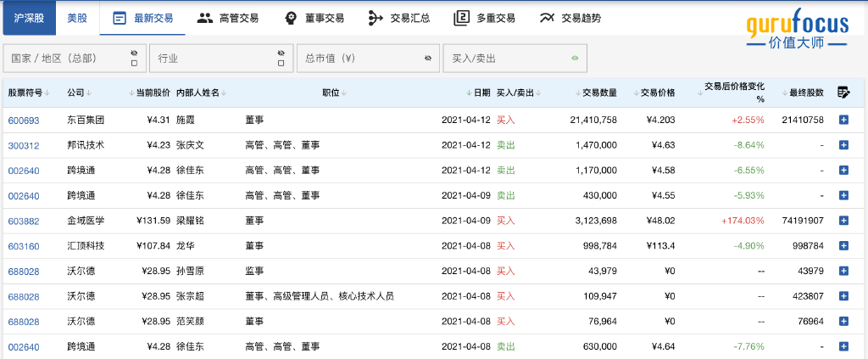Click the GuruFocus 价值大师 logo
The image size is (868, 359).
797,29
